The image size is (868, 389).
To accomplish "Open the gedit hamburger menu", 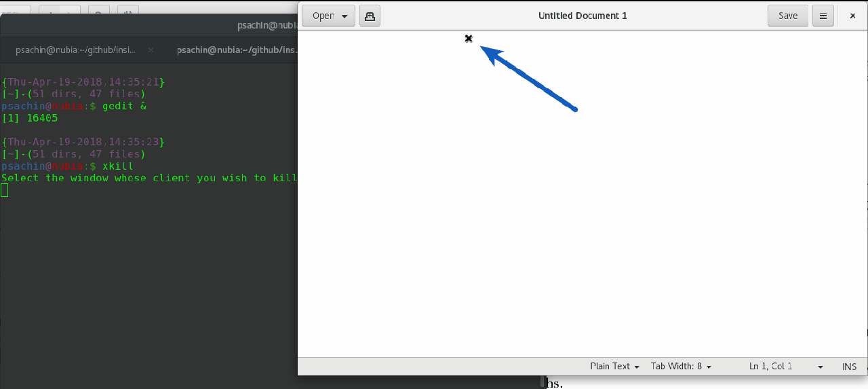I will (x=823, y=16).
